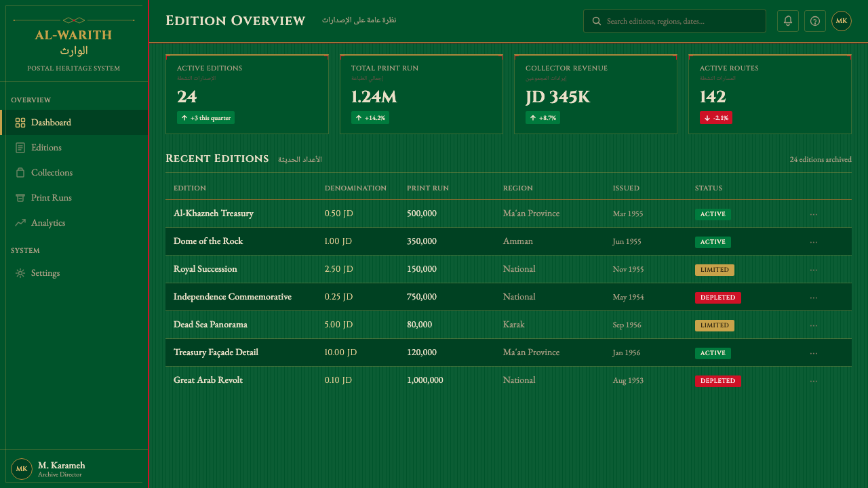868x488 pixels.
Task: Select the Dome of the Rock edition name
Action: (208, 241)
